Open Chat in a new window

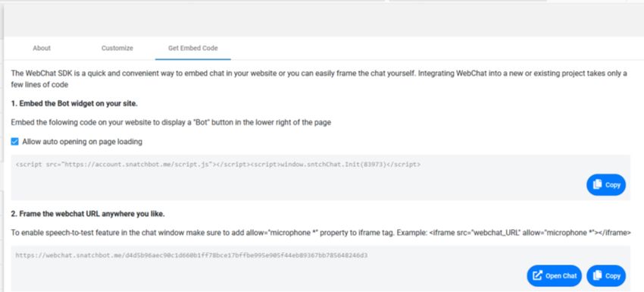tap(555, 275)
